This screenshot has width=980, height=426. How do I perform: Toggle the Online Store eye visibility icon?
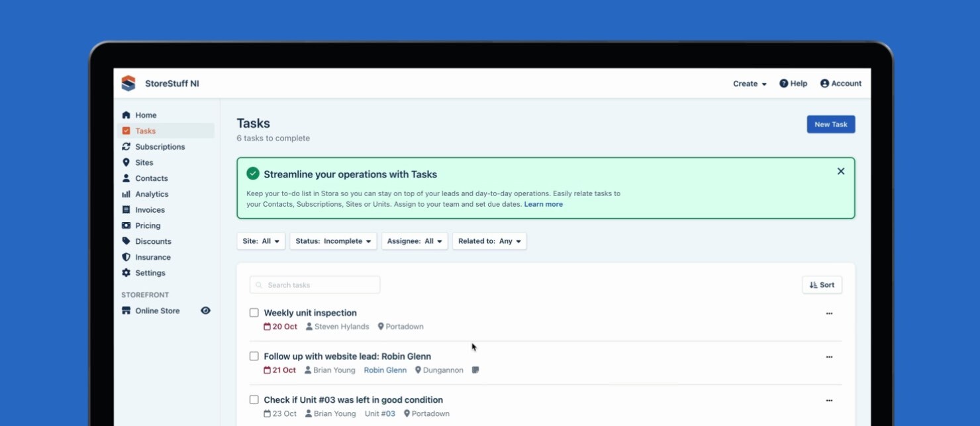(x=205, y=311)
